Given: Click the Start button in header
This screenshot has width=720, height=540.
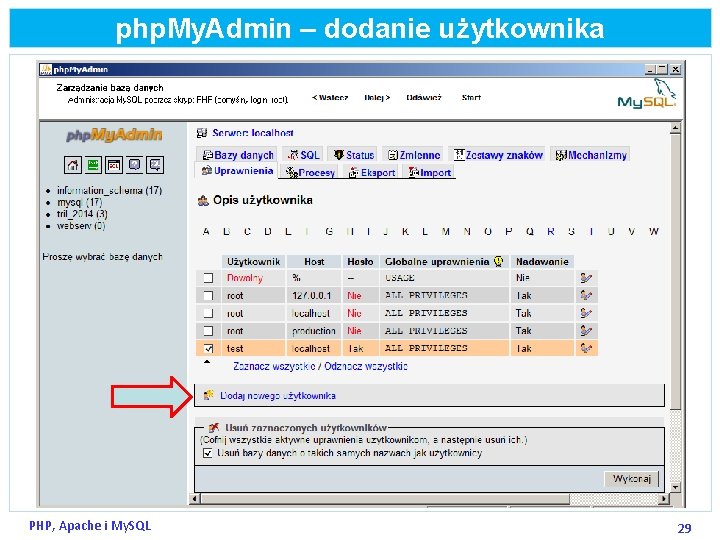Looking at the screenshot, I should [x=471, y=97].
